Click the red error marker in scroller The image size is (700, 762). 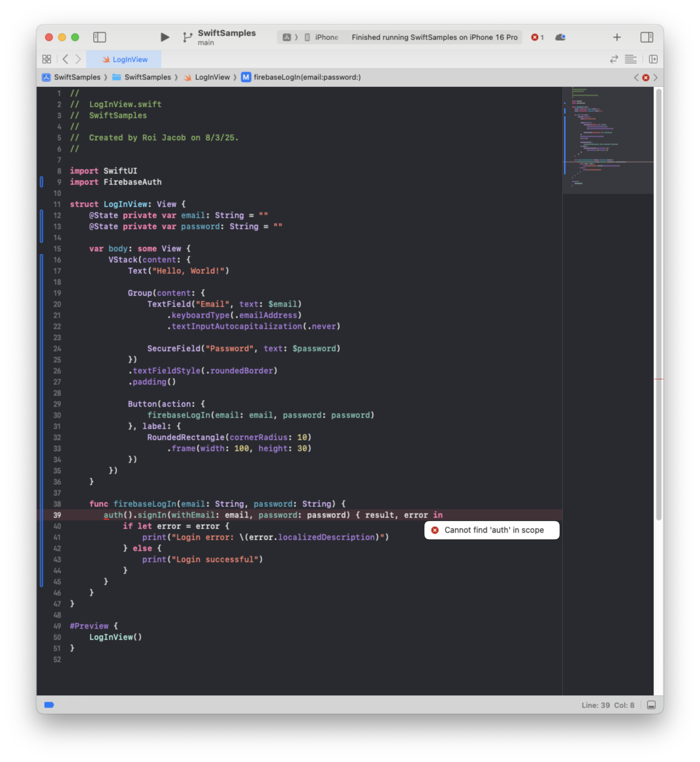[658, 379]
